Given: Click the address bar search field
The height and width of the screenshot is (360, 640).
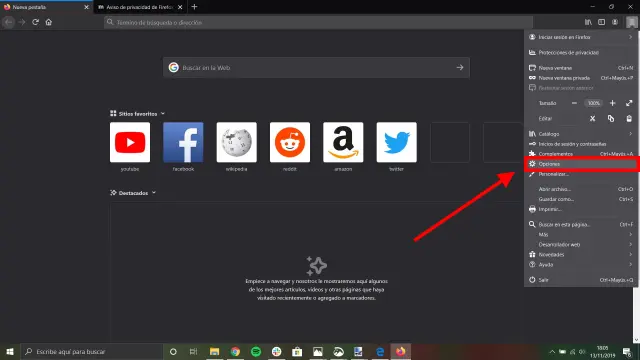Looking at the screenshot, I should coord(318,22).
